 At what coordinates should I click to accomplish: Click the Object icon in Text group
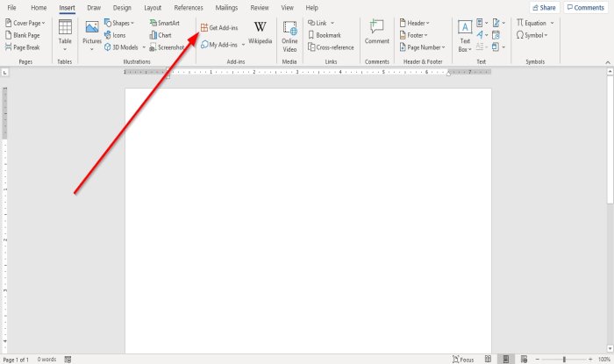pos(496,47)
